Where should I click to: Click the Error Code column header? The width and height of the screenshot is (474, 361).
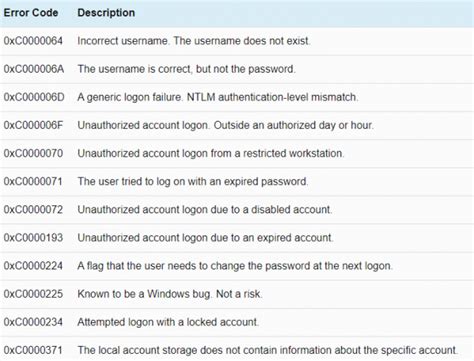31,13
